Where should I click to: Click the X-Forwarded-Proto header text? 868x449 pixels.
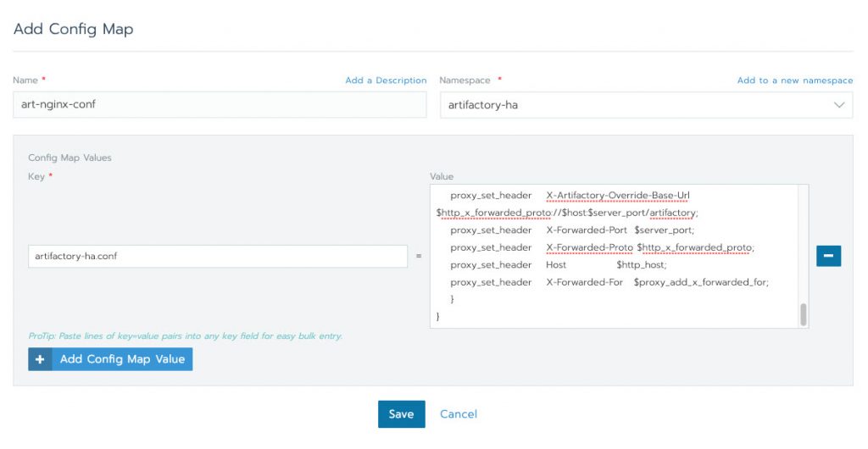coord(589,247)
